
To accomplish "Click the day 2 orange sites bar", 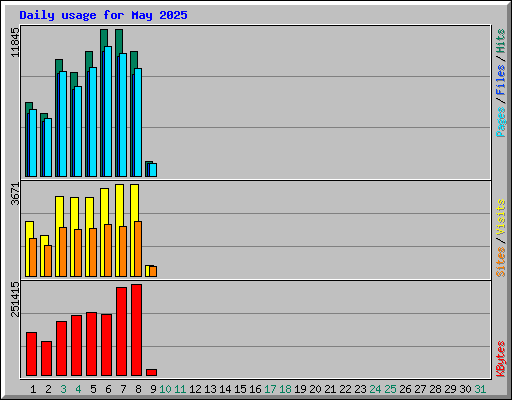I will pos(48,261).
